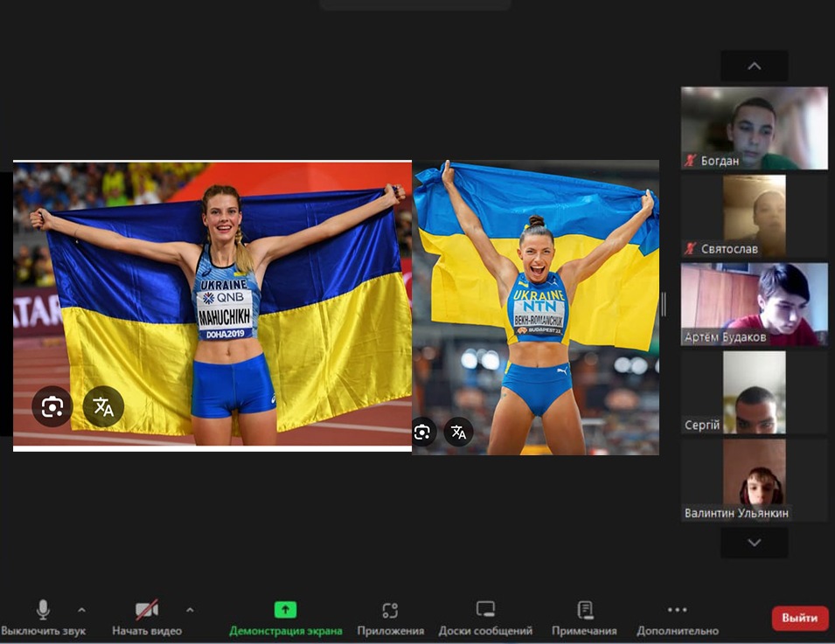Viewport: 835px width, 644px height.
Task: Select Артём Будаков's video tile
Action: (754, 304)
